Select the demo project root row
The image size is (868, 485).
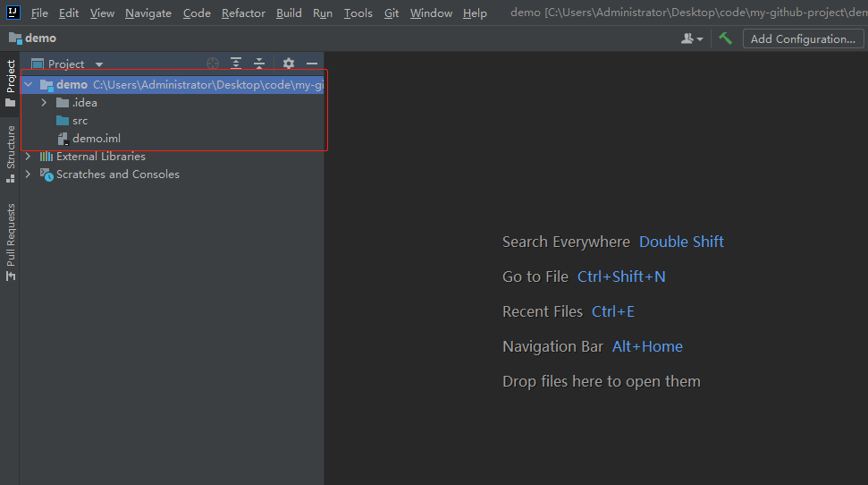[173, 85]
